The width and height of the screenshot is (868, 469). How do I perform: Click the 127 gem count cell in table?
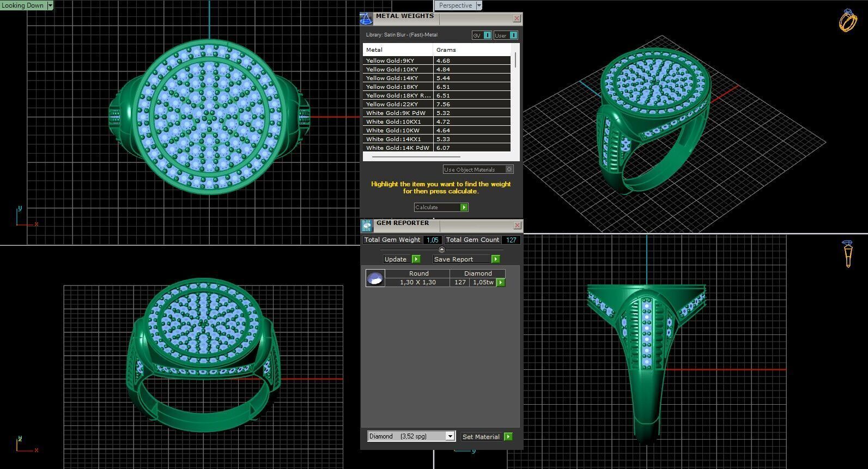(x=460, y=282)
